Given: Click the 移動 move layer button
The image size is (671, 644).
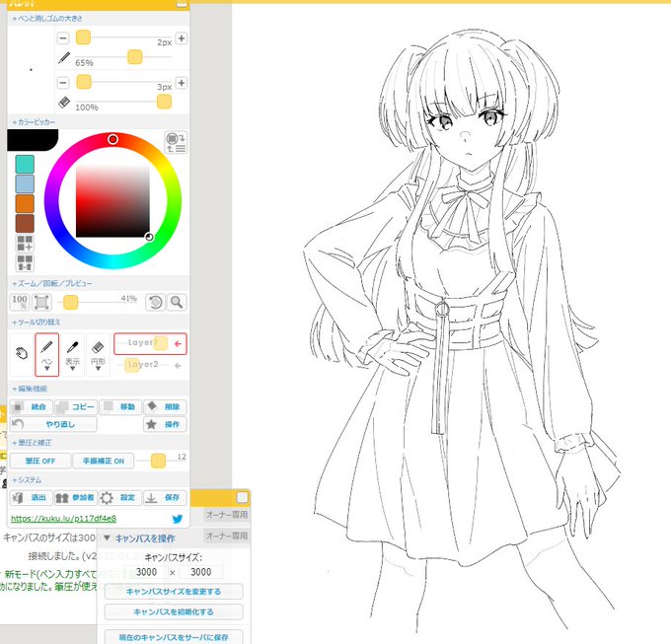Looking at the screenshot, I should coord(120,406).
